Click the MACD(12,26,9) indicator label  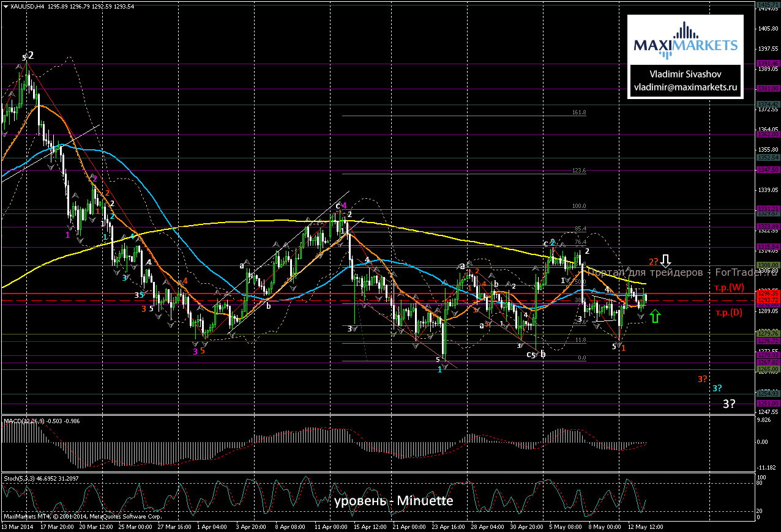23,421
